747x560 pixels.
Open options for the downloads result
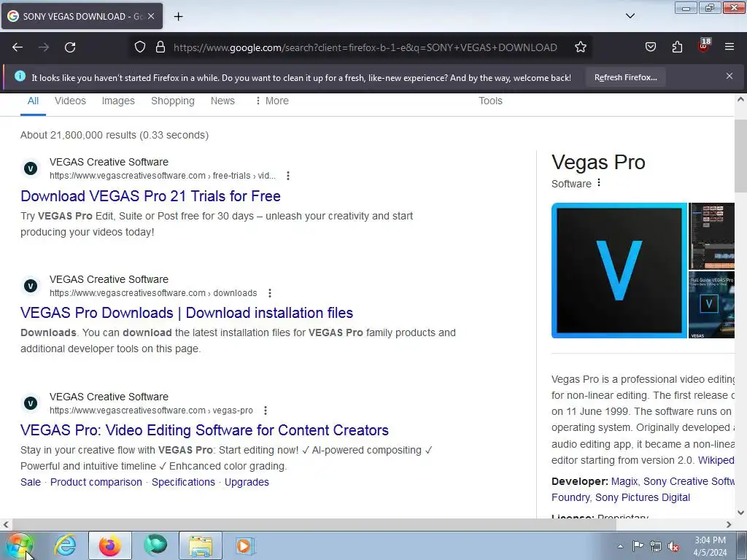(270, 293)
